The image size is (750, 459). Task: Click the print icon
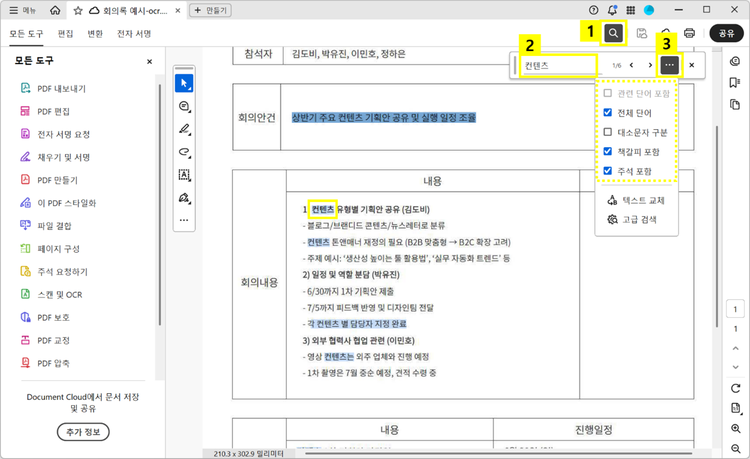689,33
